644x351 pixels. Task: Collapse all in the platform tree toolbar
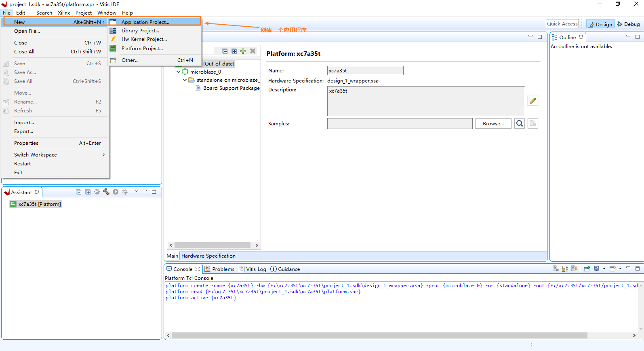(x=225, y=51)
